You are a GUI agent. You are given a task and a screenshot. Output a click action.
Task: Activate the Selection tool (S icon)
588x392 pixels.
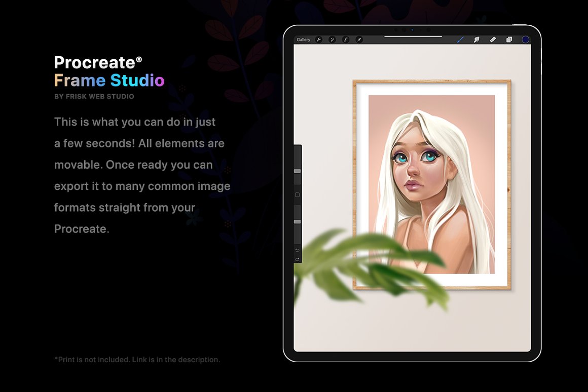click(346, 40)
